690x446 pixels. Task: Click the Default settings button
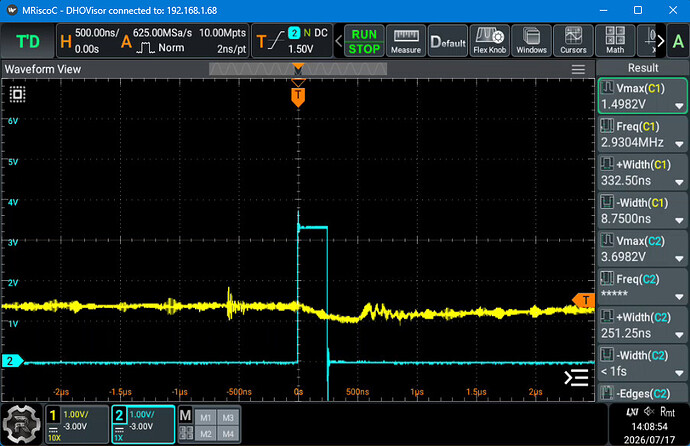pos(448,41)
